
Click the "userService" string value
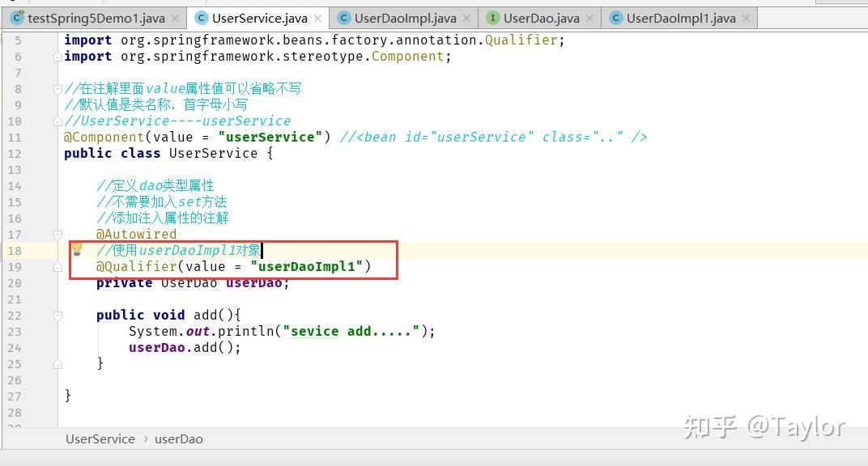[270, 137]
